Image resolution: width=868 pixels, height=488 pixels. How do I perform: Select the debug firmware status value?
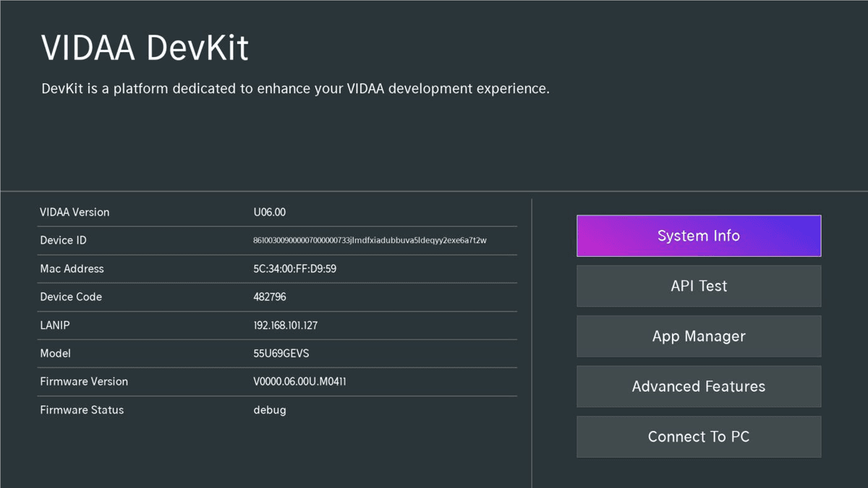269,410
